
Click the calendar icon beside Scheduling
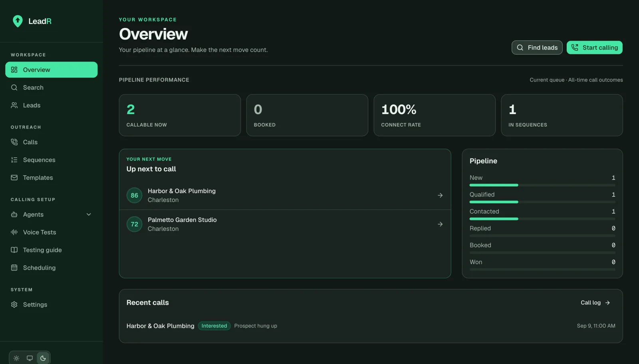(x=14, y=268)
